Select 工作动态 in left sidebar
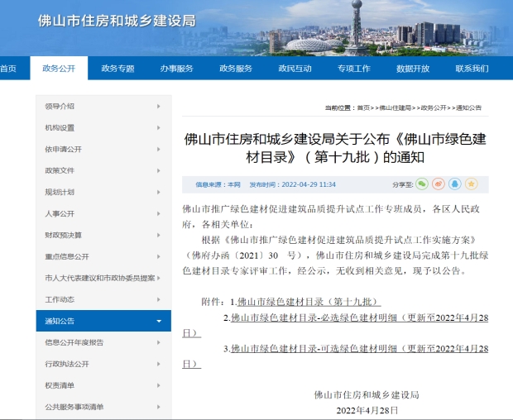The width and height of the screenshot is (513, 420). tap(60, 299)
